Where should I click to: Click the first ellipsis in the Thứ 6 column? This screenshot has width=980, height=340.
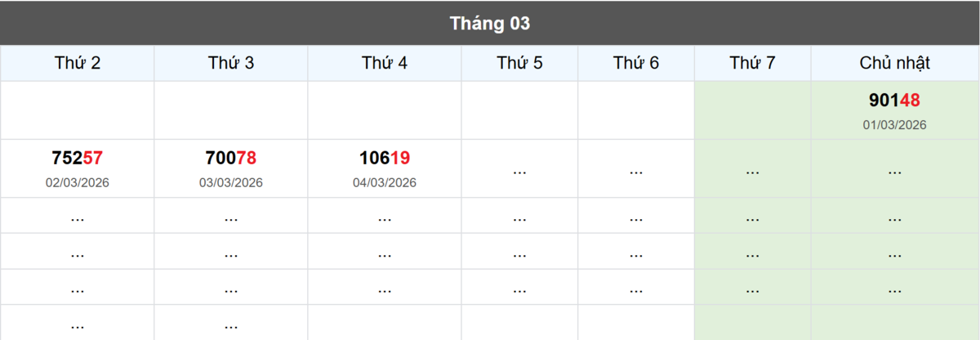[636, 171]
